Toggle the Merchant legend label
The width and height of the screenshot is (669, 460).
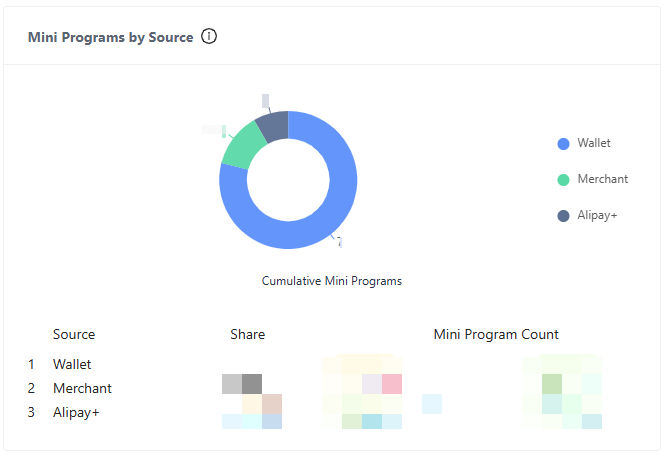click(602, 179)
